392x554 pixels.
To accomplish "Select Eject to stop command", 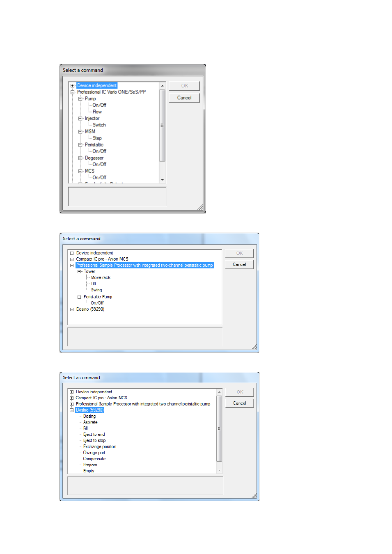I will [94, 441].
